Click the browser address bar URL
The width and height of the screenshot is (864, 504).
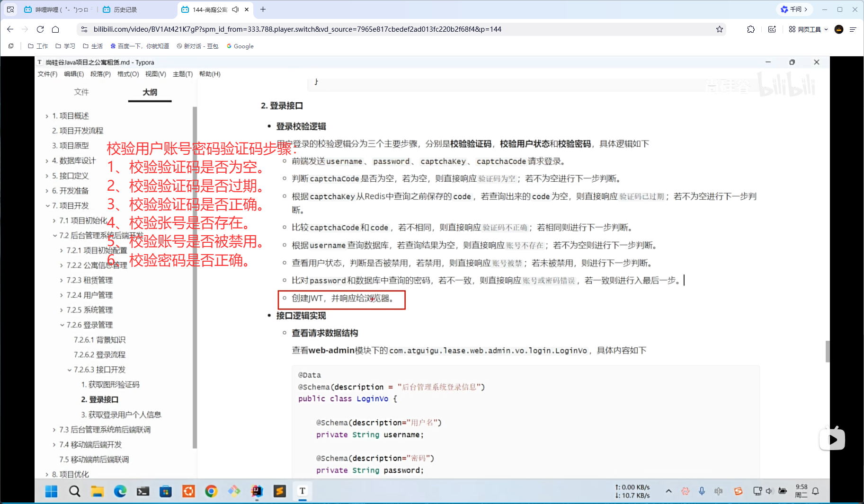(x=297, y=29)
